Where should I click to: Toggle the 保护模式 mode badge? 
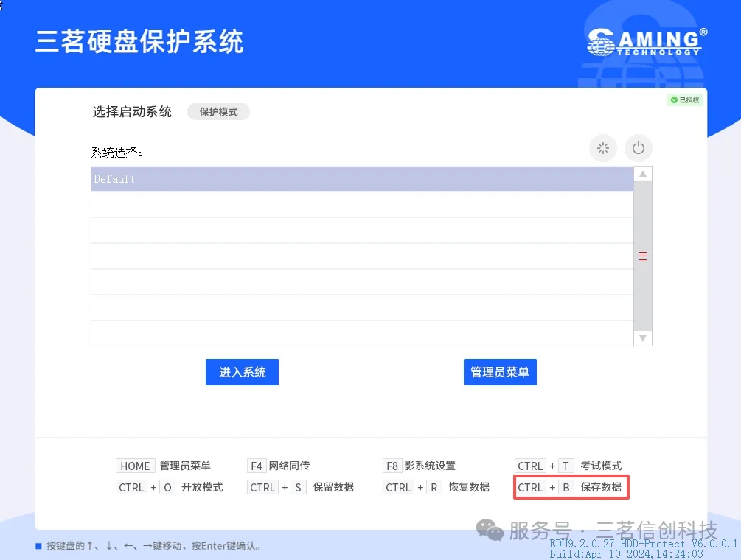218,112
